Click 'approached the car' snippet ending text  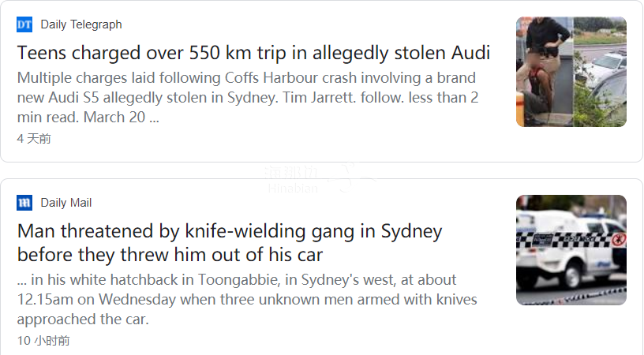tap(83, 319)
